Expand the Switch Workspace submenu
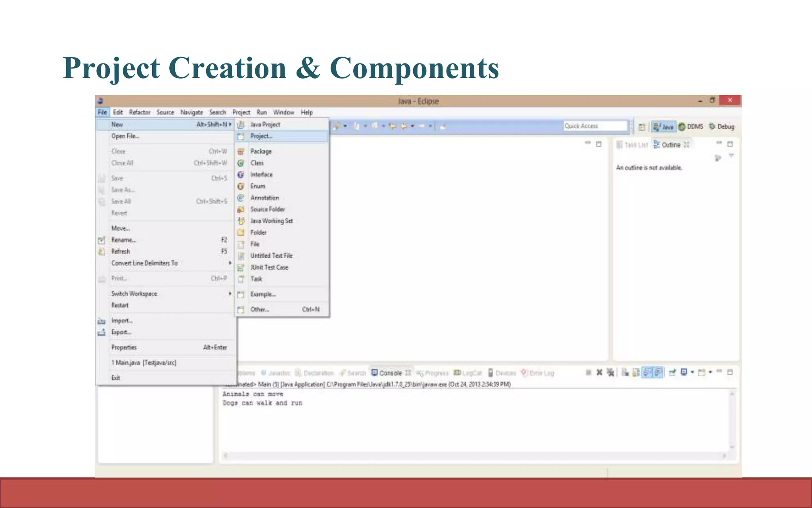 (x=167, y=294)
